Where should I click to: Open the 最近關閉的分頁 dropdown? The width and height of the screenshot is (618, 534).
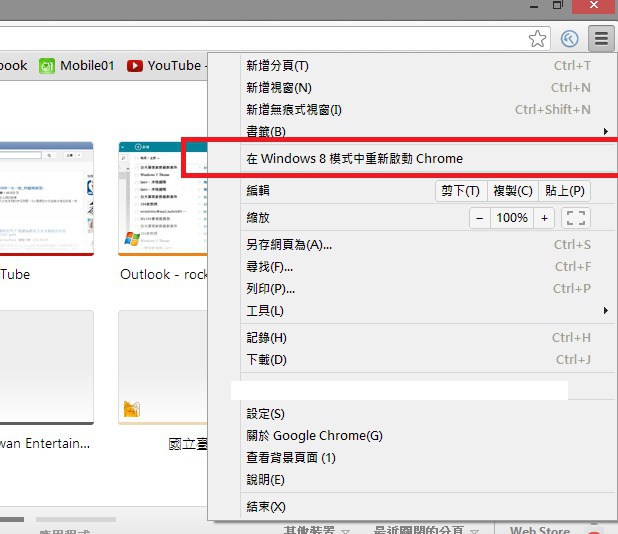tap(426, 530)
